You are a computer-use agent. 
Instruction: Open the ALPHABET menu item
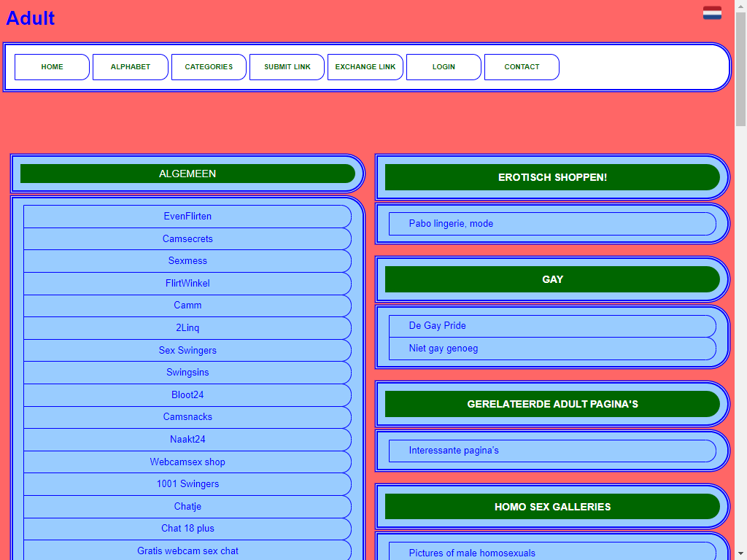(x=130, y=66)
